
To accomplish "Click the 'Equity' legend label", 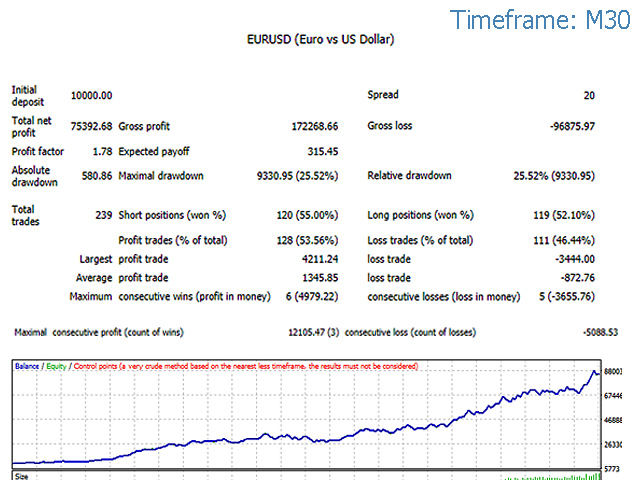I will point(56,366).
